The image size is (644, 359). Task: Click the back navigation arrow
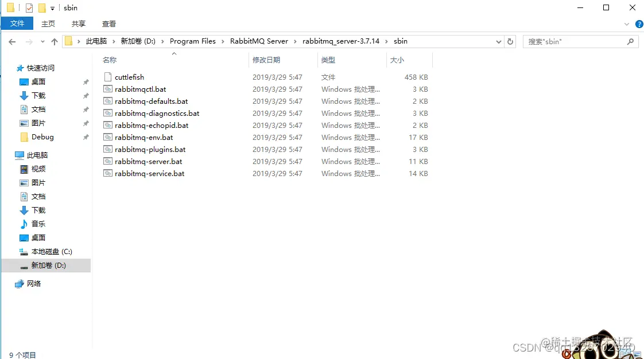coord(12,41)
